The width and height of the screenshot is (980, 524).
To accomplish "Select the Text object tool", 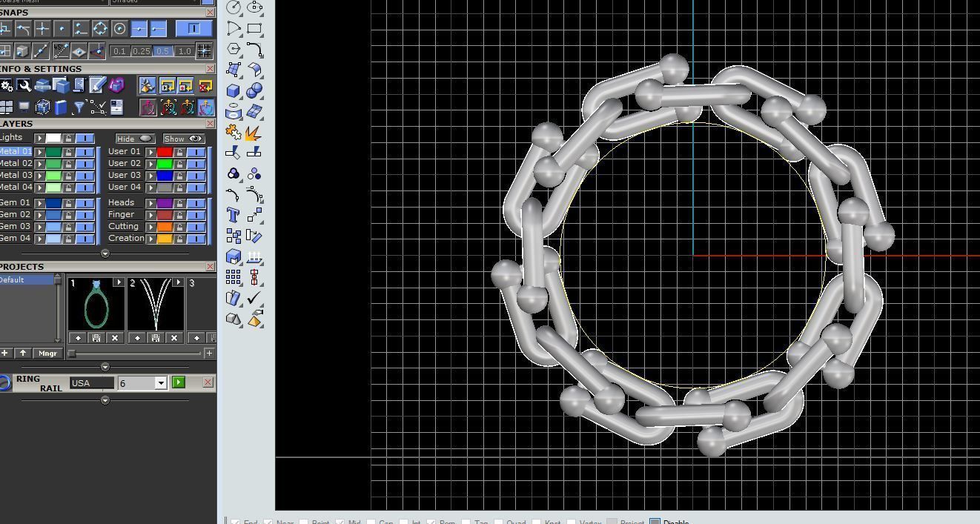I will [x=234, y=215].
